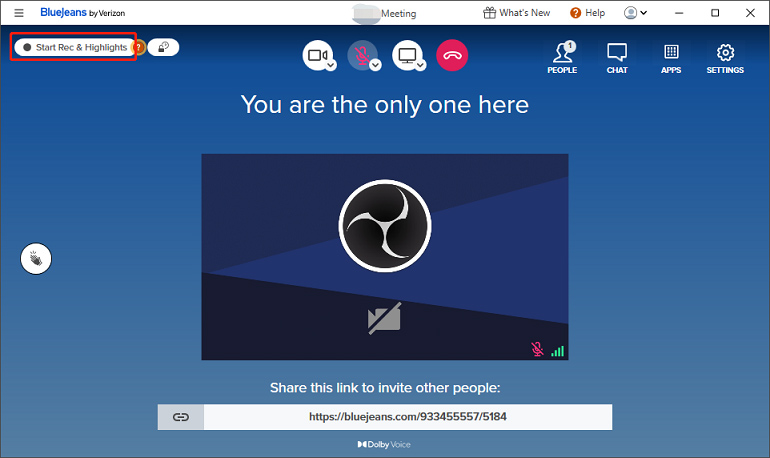Click the BlueJeans by Verizon logo
770x458 pixels.
click(x=82, y=13)
